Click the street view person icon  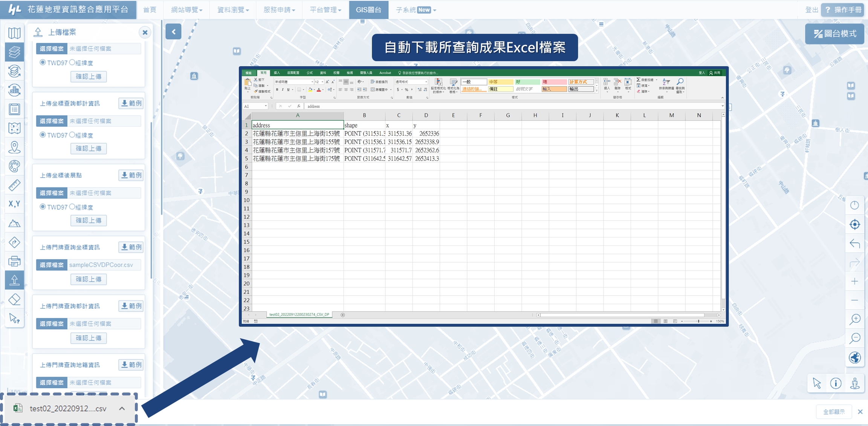point(855,383)
